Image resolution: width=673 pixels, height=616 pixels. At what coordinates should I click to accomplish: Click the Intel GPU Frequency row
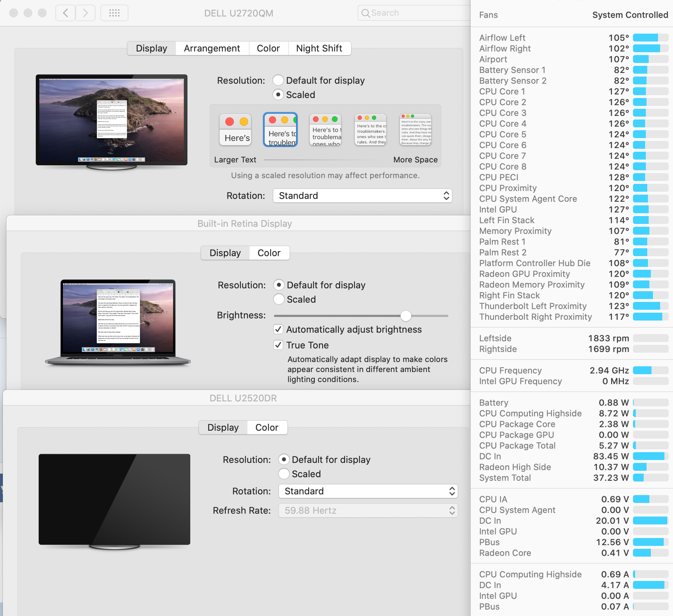(x=574, y=381)
